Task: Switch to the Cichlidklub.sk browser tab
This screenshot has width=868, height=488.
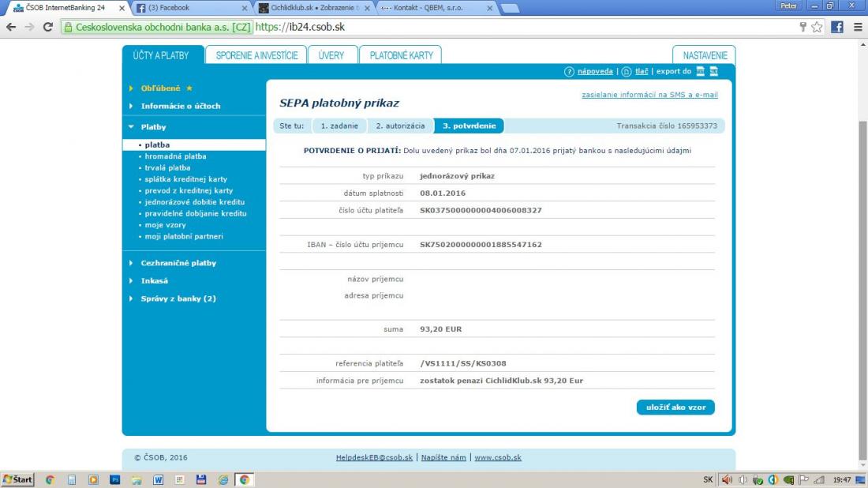Action: point(314,9)
